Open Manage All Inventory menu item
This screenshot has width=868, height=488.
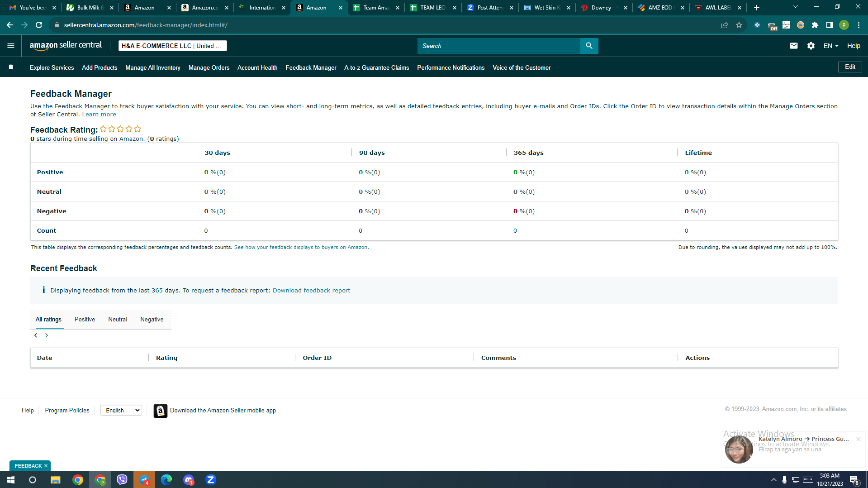[x=153, y=67]
